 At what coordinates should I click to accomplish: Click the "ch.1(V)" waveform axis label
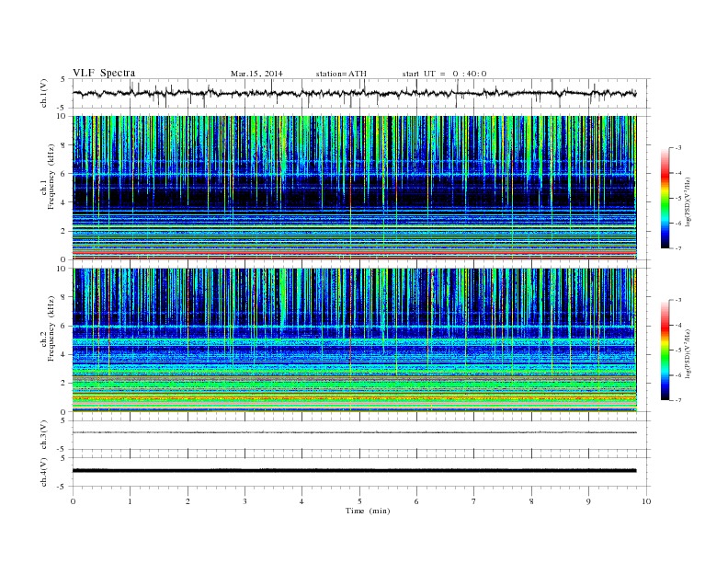(x=44, y=93)
